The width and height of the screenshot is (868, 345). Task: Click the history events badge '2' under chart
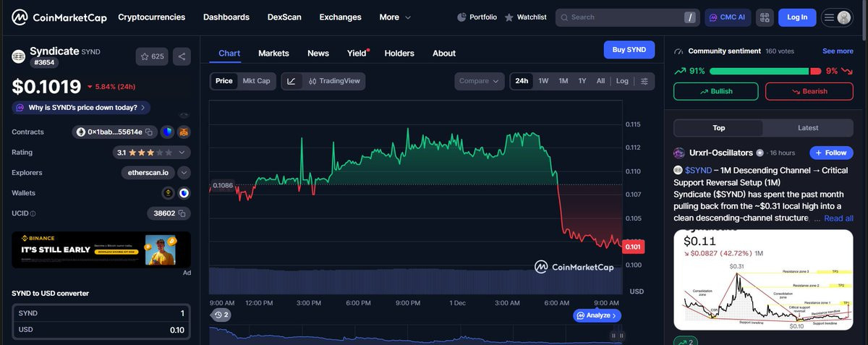click(x=221, y=315)
